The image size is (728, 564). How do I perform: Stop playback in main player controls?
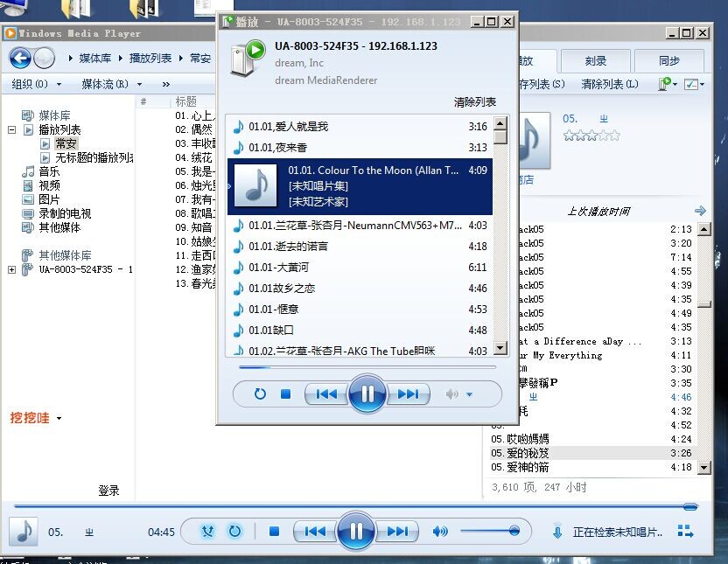click(x=274, y=531)
